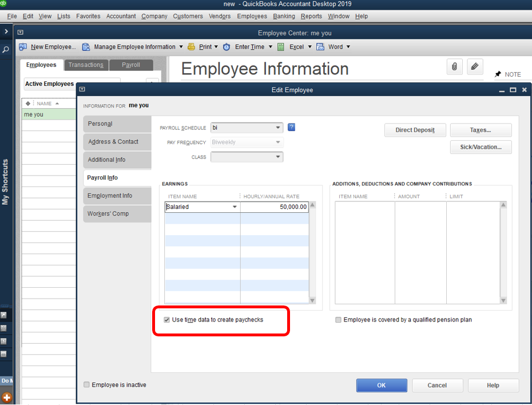Click the Word document icon
532x405 pixels.
[x=320, y=47]
